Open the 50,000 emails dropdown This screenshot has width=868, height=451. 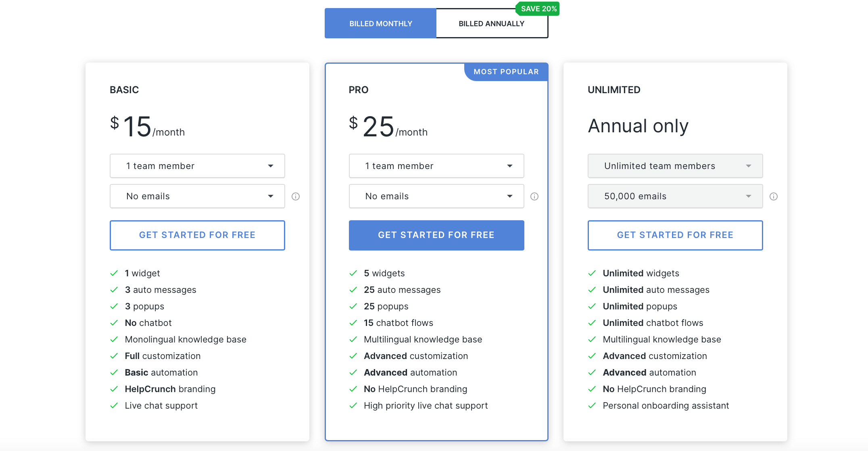click(675, 196)
